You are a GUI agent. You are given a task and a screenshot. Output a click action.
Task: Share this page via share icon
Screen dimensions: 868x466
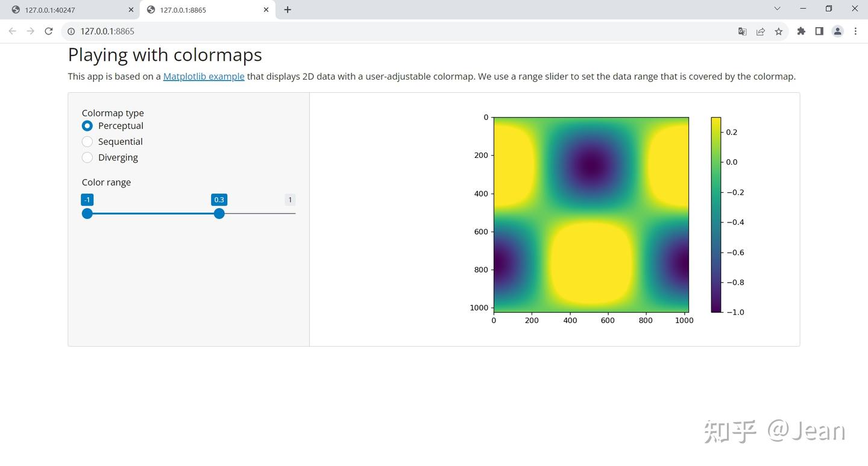(x=761, y=31)
